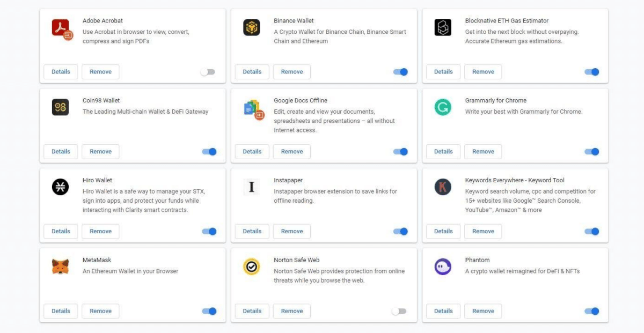Open Details for MetaMask
The width and height of the screenshot is (644, 333).
tap(61, 311)
